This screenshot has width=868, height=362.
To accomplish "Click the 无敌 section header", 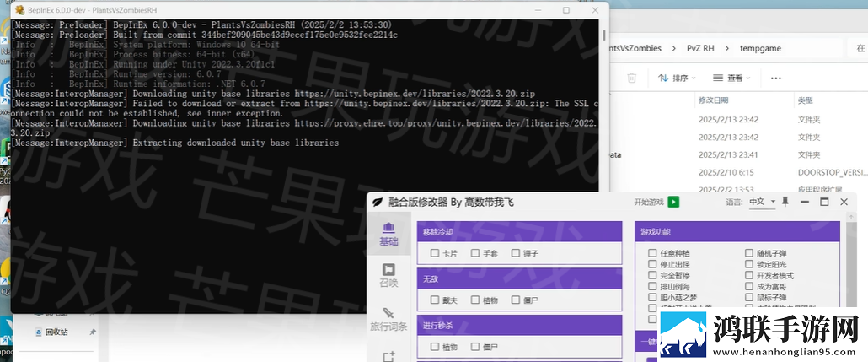I will coord(519,278).
